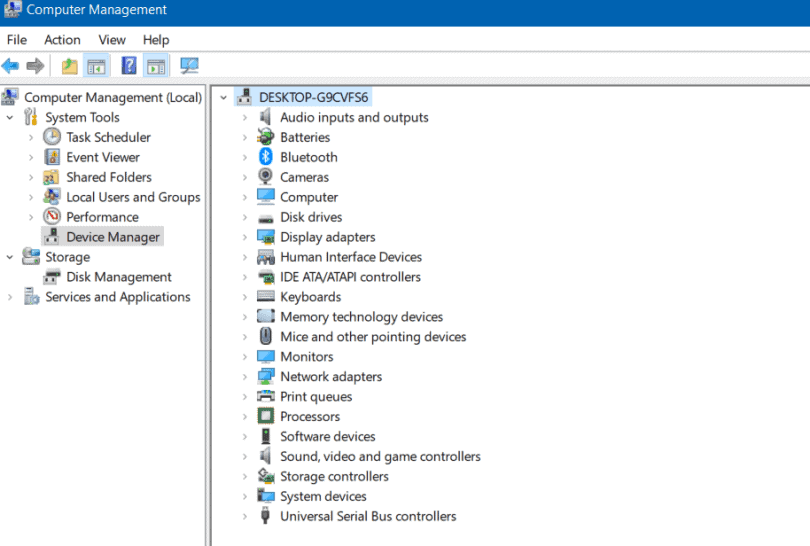This screenshot has height=546, width=810.
Task: Select DESKTOP-G9CVFS6 computer node
Action: tap(314, 97)
